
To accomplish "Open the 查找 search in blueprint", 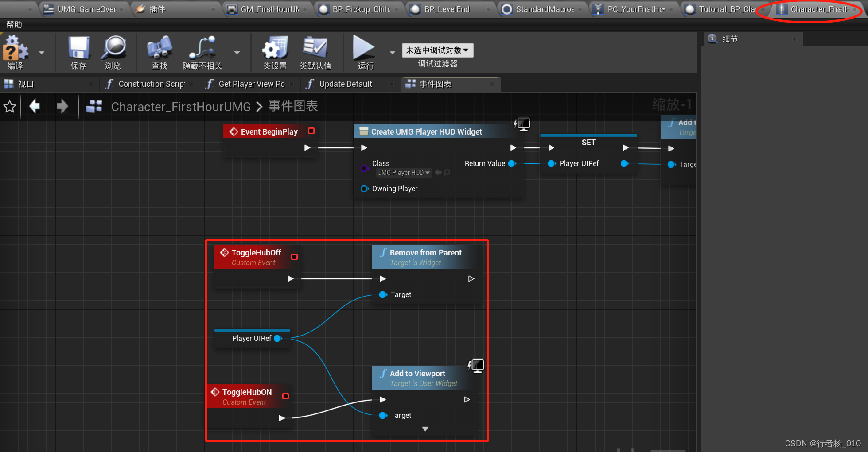I will (x=159, y=51).
